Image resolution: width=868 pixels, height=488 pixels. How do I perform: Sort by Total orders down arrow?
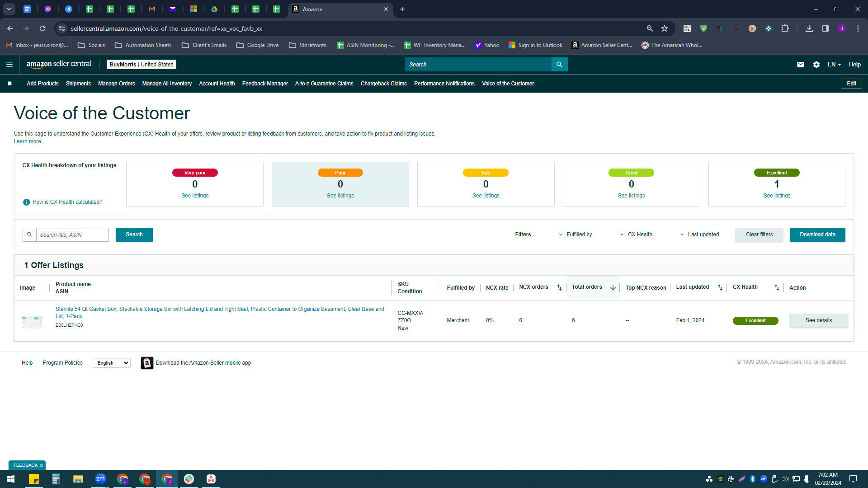[613, 287]
